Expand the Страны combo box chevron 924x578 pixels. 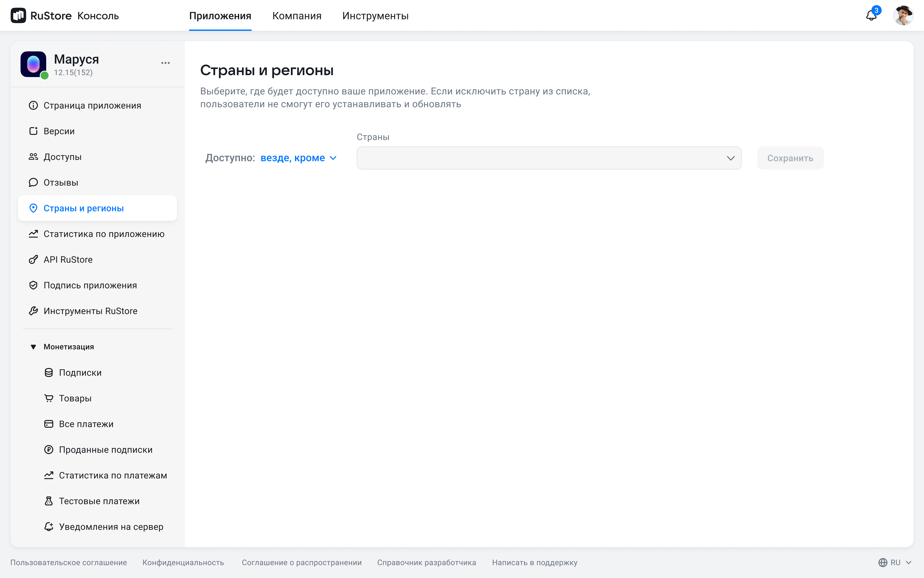(731, 158)
